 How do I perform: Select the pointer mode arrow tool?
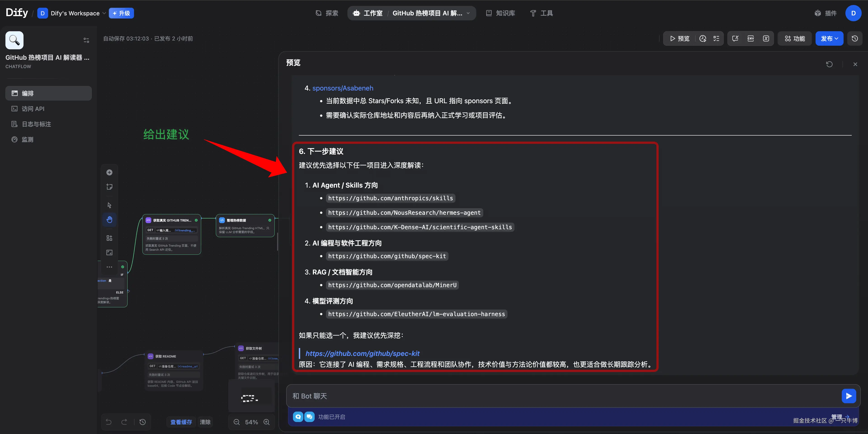tap(109, 205)
